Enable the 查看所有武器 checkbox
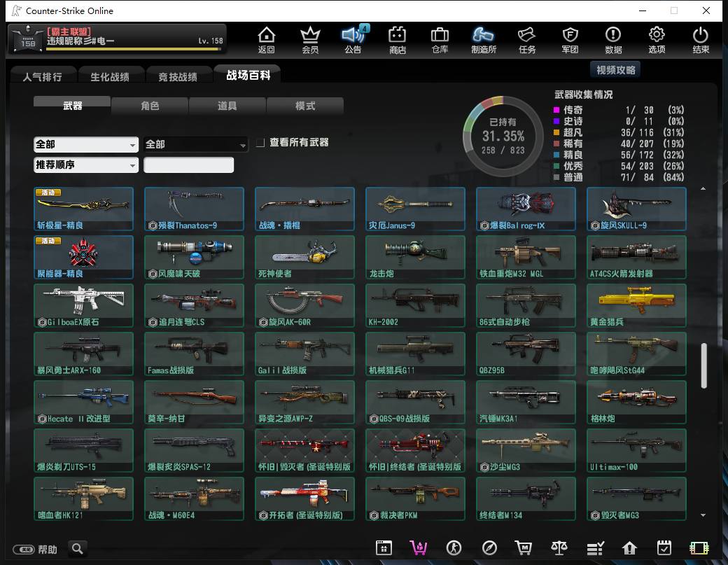728x565 pixels. 260,143
